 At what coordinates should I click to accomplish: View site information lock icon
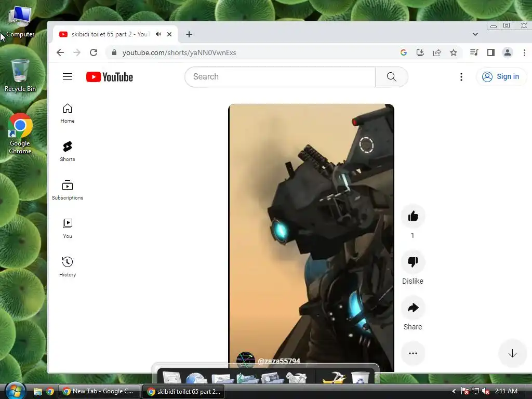[114, 52]
